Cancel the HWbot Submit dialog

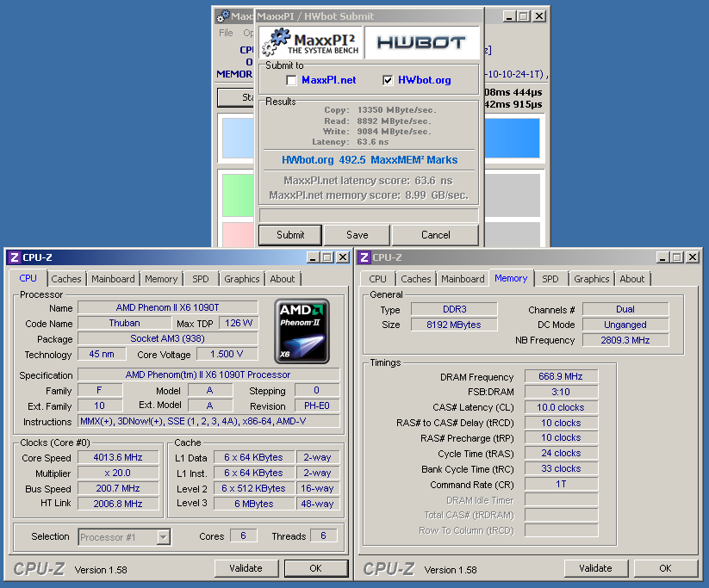coord(435,235)
